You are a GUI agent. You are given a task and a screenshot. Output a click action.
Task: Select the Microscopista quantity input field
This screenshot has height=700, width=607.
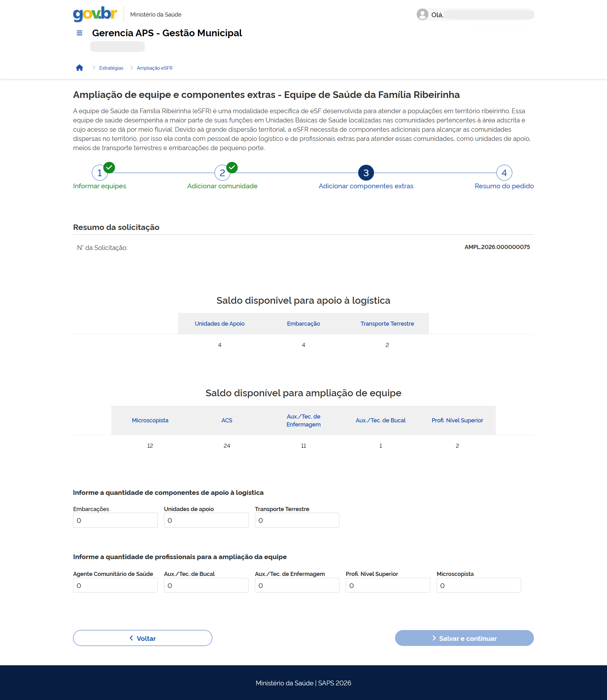[x=478, y=585]
